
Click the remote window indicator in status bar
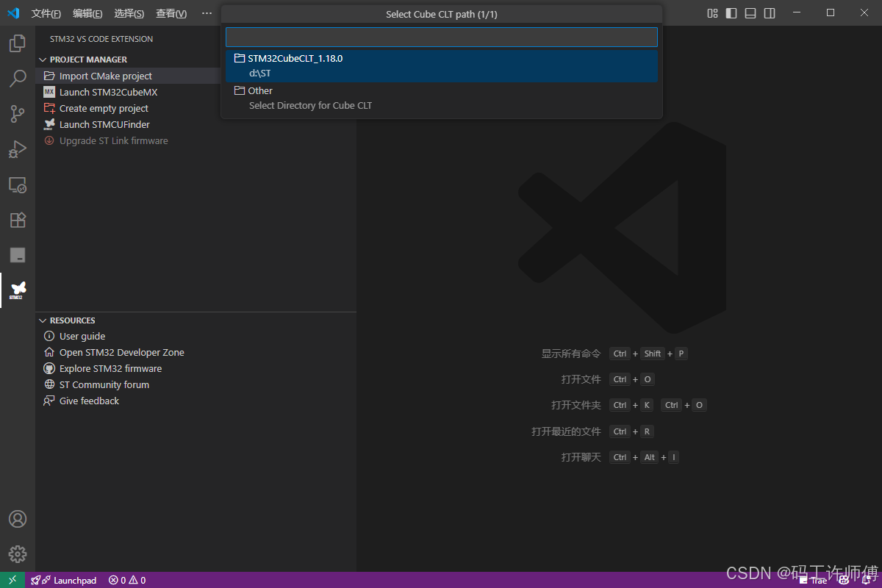coord(12,580)
